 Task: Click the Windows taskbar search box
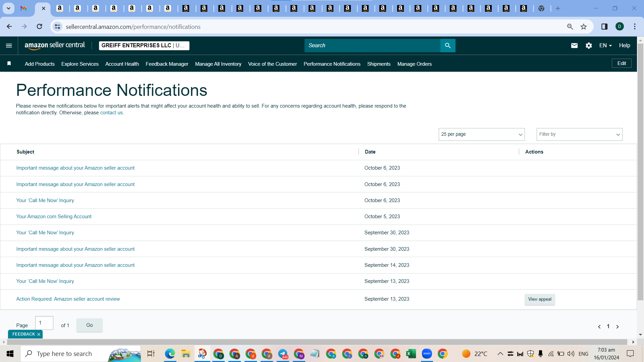pyautogui.click(x=80, y=354)
